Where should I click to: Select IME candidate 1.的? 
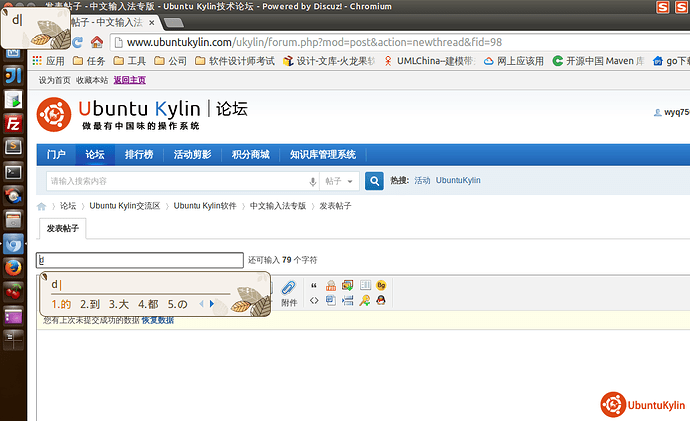(61, 304)
